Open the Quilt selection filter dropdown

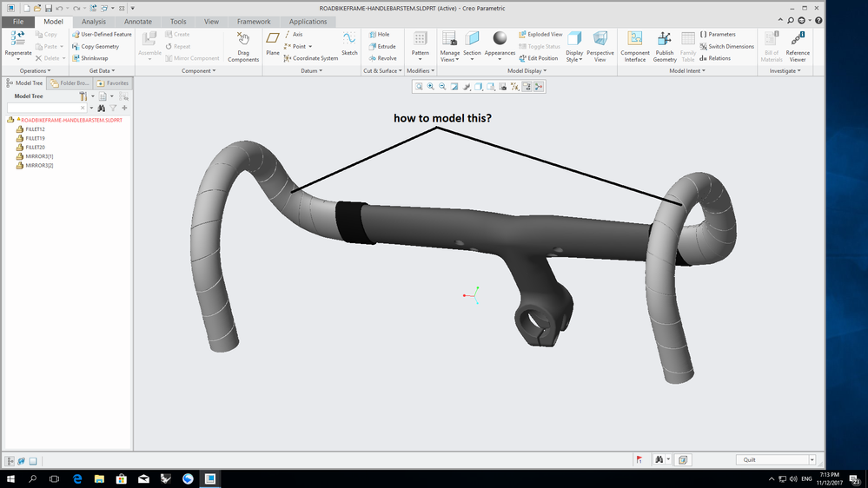[x=812, y=460]
